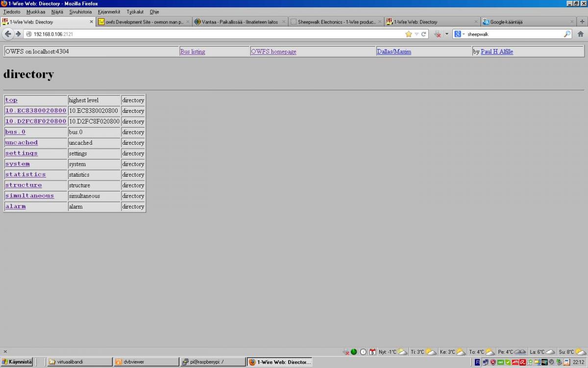Close the Google-kääntäjä tab
Image resolution: width=588 pixels, height=368 pixels.
572,22
